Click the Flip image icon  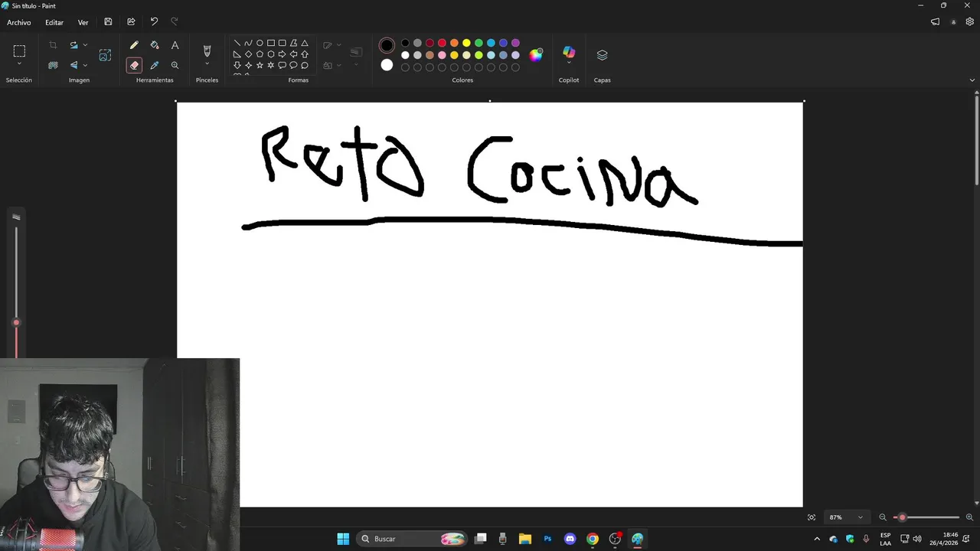pos(74,65)
